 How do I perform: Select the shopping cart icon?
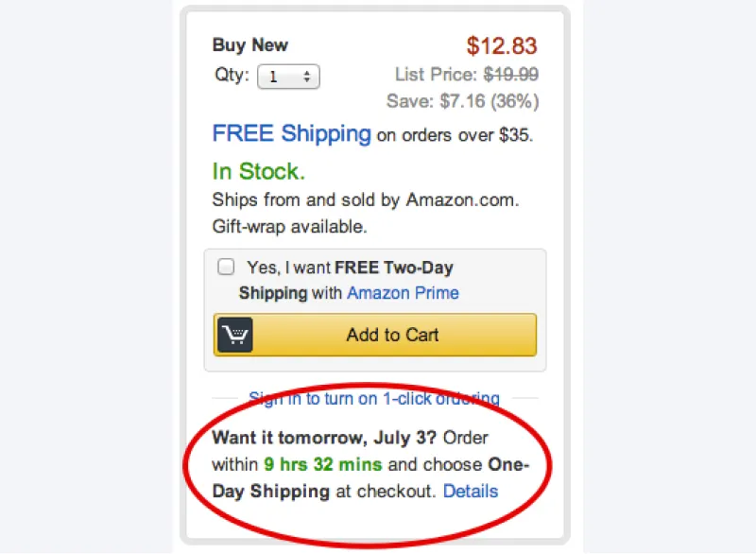(235, 335)
